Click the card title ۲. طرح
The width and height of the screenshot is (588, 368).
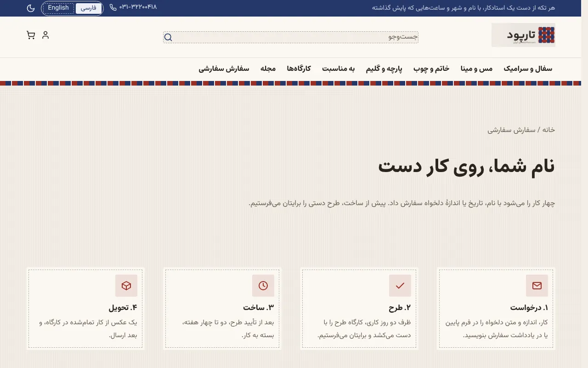click(400, 308)
